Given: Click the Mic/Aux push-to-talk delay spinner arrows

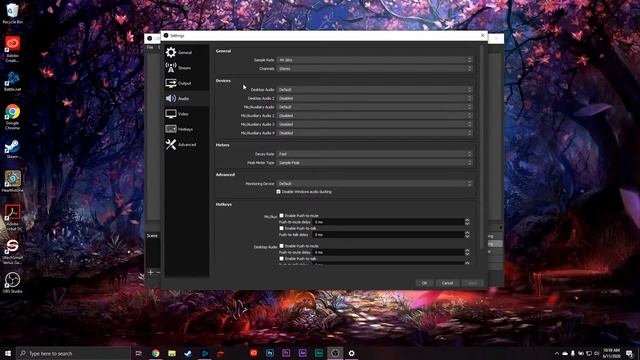Looking at the screenshot, I should pos(467,235).
